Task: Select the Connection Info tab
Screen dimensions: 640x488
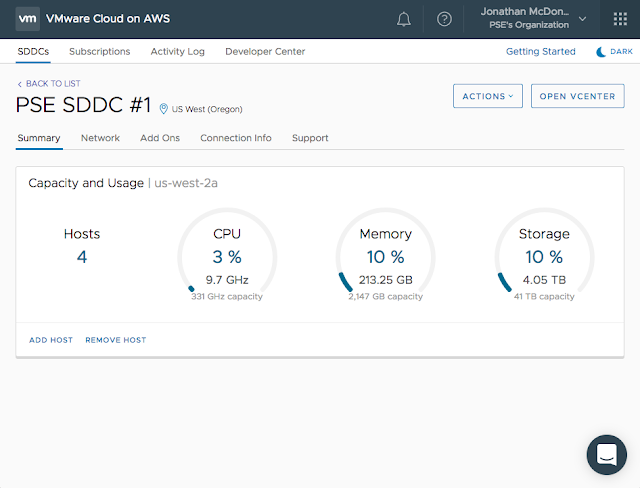Action: point(236,138)
